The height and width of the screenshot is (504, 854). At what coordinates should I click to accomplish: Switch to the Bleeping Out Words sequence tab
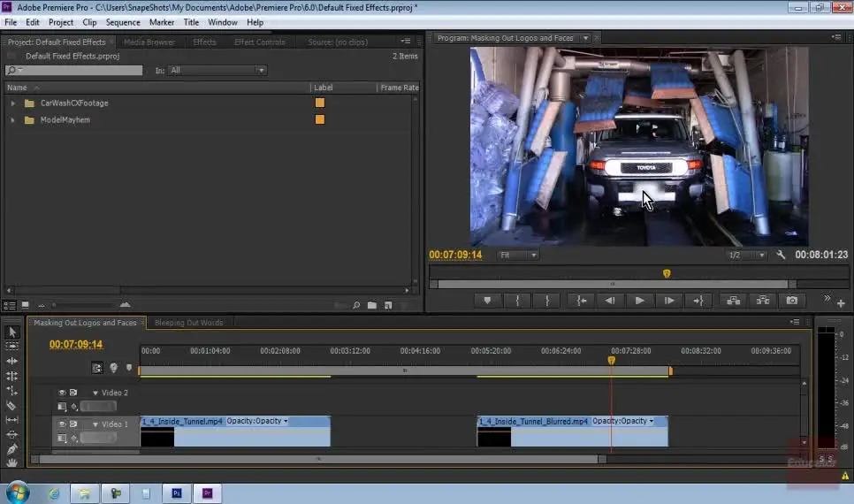188,323
